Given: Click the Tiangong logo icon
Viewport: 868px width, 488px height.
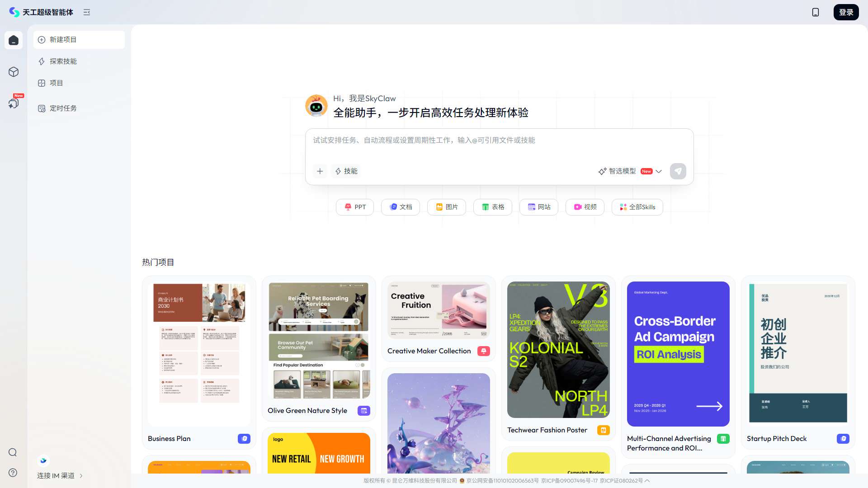Looking at the screenshot, I should (14, 12).
